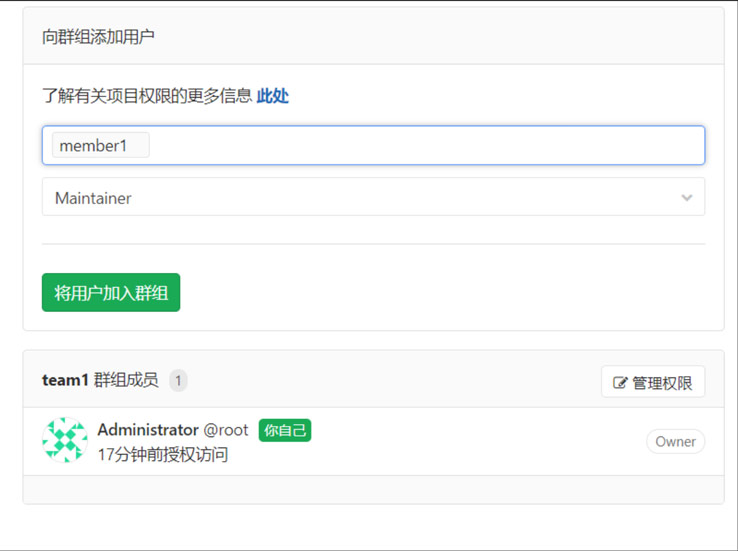Click the @root username text

click(226, 430)
